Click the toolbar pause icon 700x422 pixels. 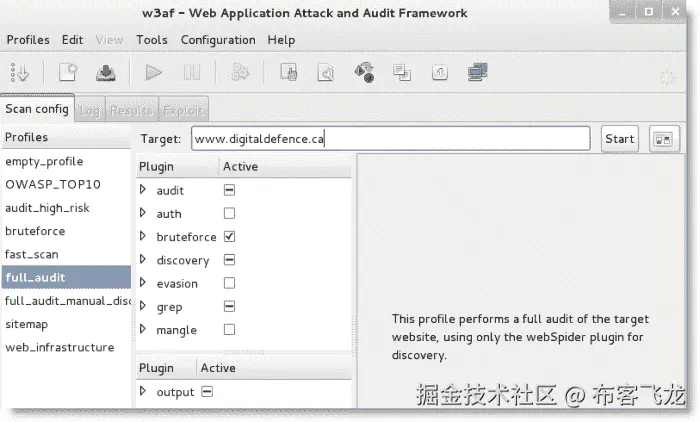click(x=192, y=72)
